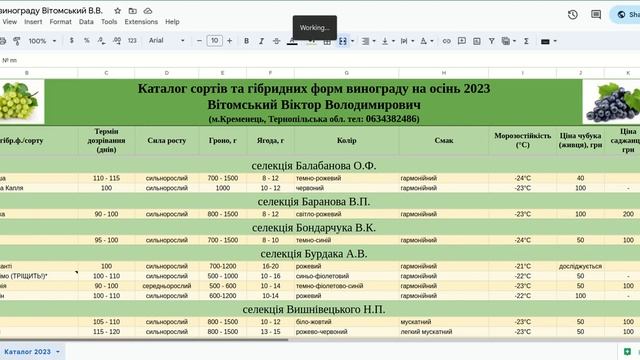Click the dark grapes image

click(x=611, y=102)
